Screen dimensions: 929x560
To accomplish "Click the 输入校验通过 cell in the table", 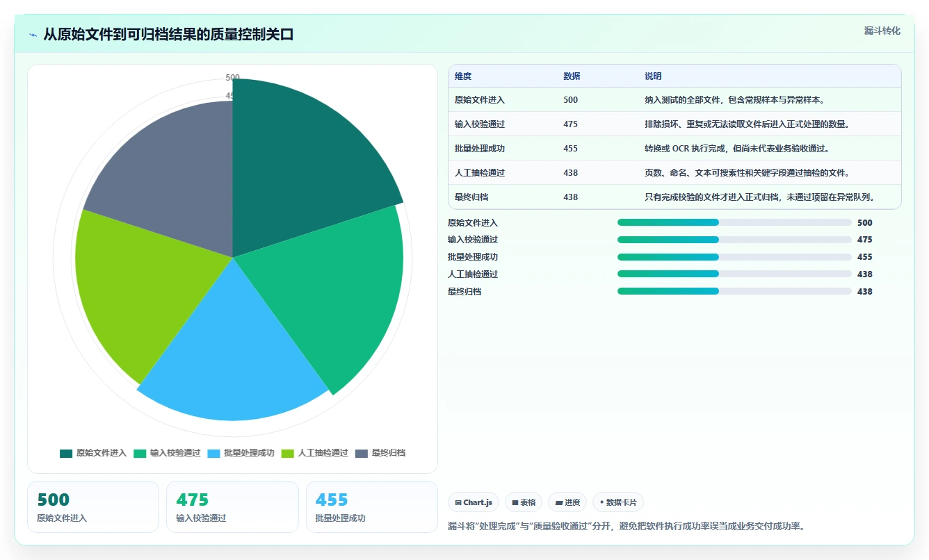I will pyautogui.click(x=480, y=124).
